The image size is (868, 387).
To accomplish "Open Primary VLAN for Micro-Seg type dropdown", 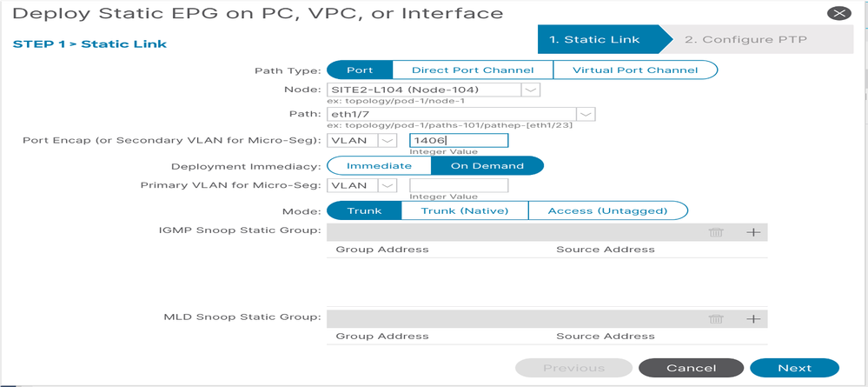I will [x=387, y=185].
